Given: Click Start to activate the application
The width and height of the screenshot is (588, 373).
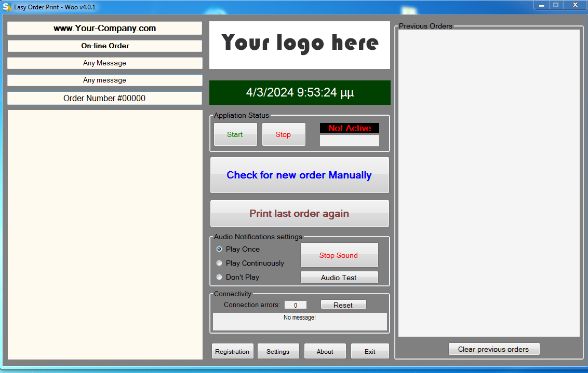Looking at the screenshot, I should pyautogui.click(x=235, y=134).
